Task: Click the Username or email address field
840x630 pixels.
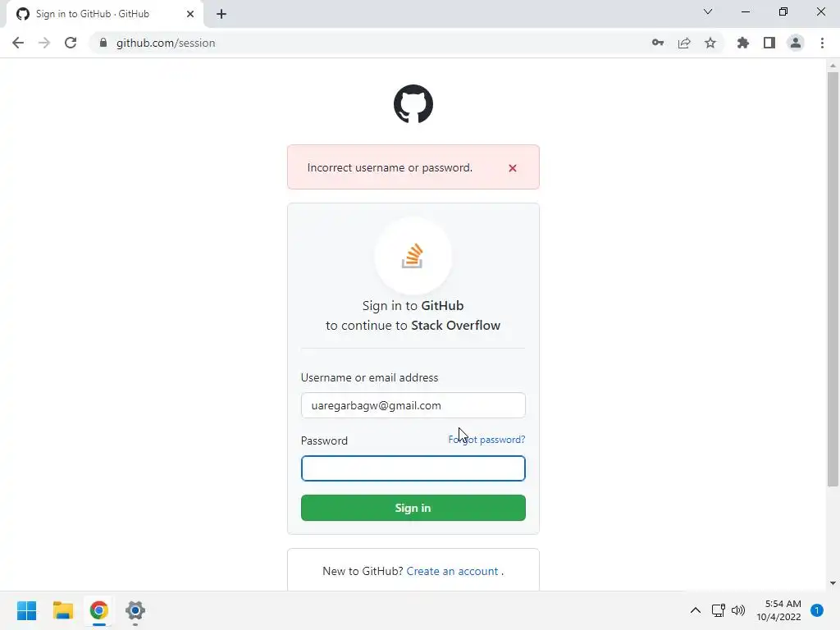Action: [x=413, y=405]
